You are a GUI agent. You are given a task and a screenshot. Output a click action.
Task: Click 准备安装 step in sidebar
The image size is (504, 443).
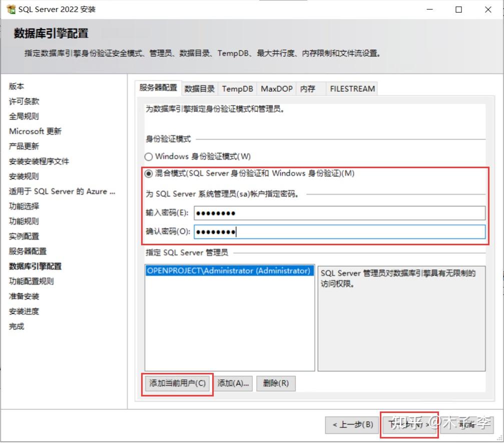(x=24, y=296)
